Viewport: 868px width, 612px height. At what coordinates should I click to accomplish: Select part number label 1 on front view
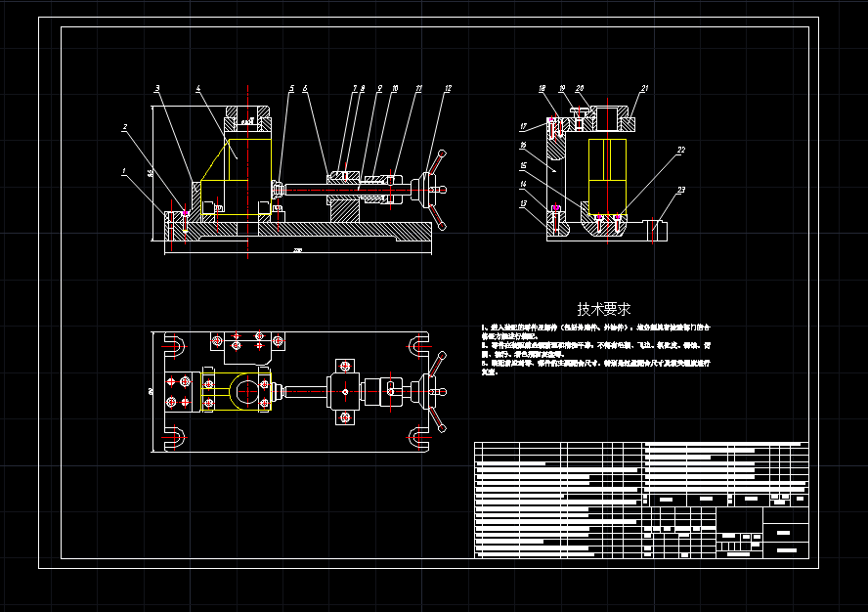click(123, 170)
